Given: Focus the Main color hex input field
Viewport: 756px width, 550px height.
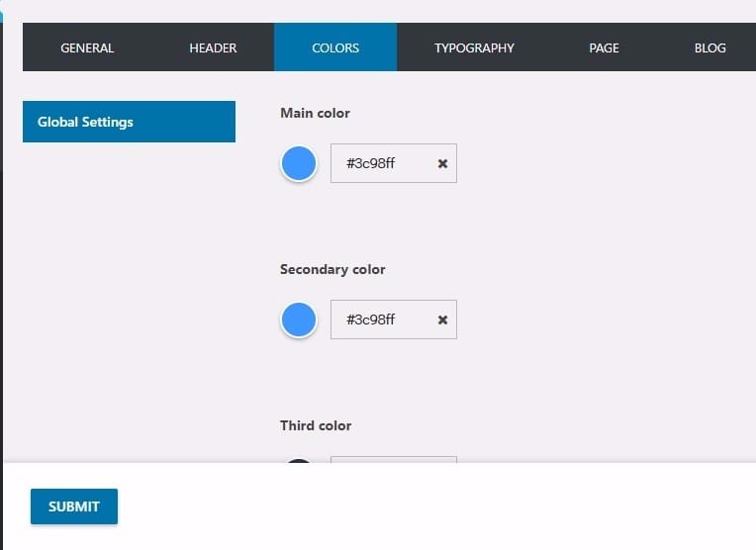Looking at the screenshot, I should [381, 163].
